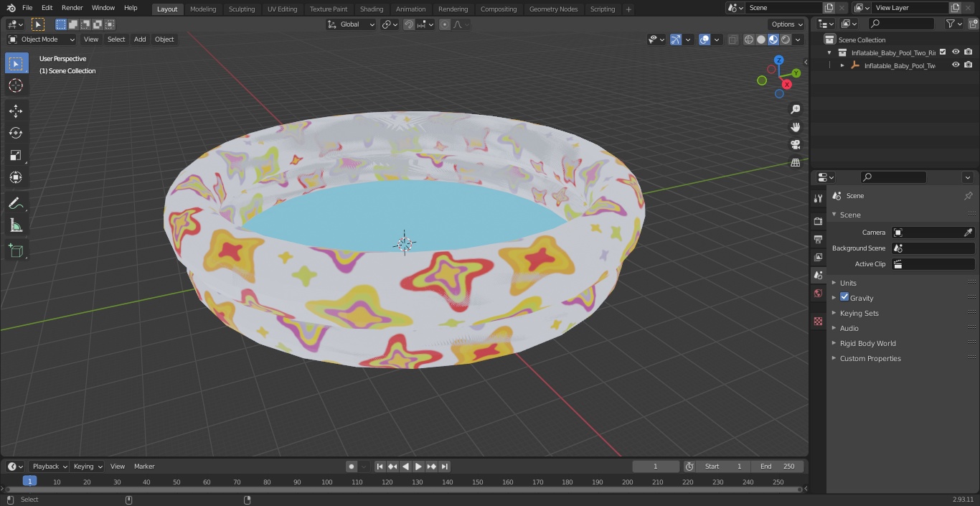
Task: Activate the Scale tool
Action: (16, 156)
